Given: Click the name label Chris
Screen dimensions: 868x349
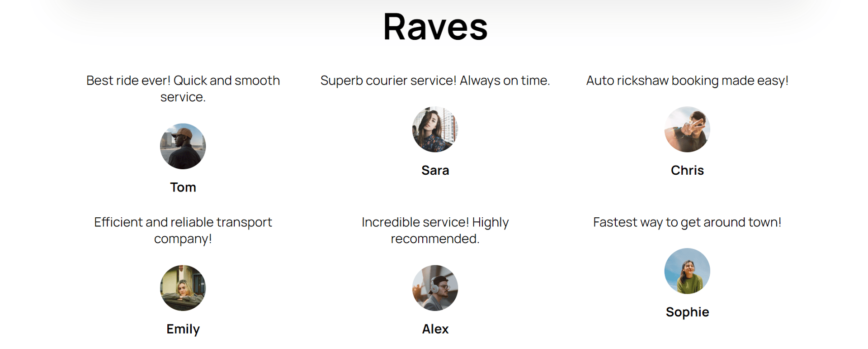Looking at the screenshot, I should [687, 171].
